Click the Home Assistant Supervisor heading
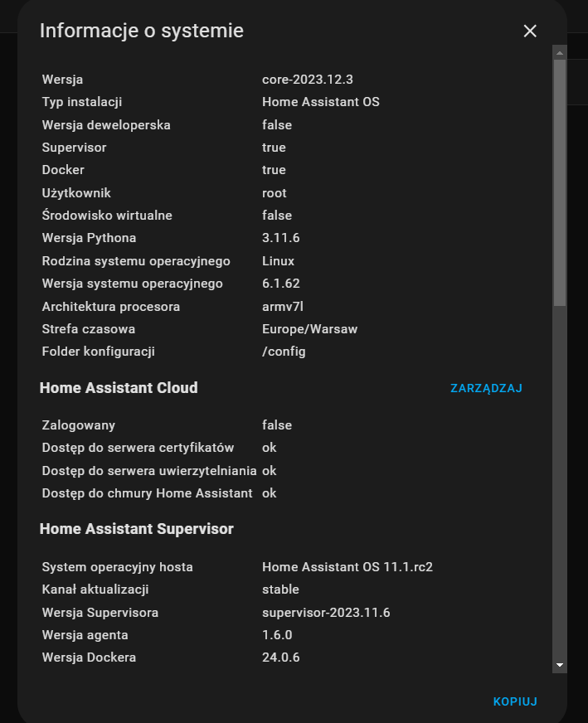The height and width of the screenshot is (723, 588). tap(137, 529)
